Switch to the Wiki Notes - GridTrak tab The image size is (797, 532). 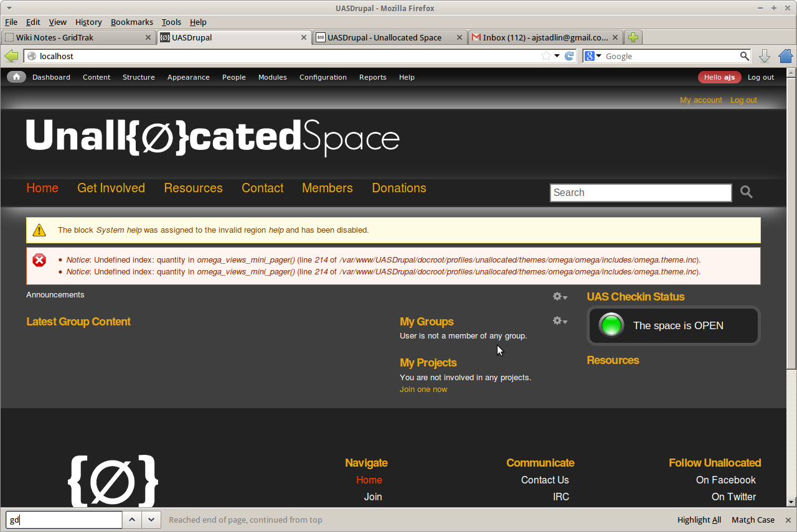point(75,37)
